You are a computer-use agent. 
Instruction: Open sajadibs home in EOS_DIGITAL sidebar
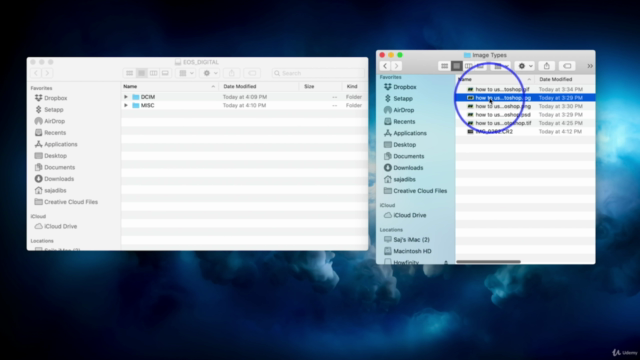[x=50, y=190]
